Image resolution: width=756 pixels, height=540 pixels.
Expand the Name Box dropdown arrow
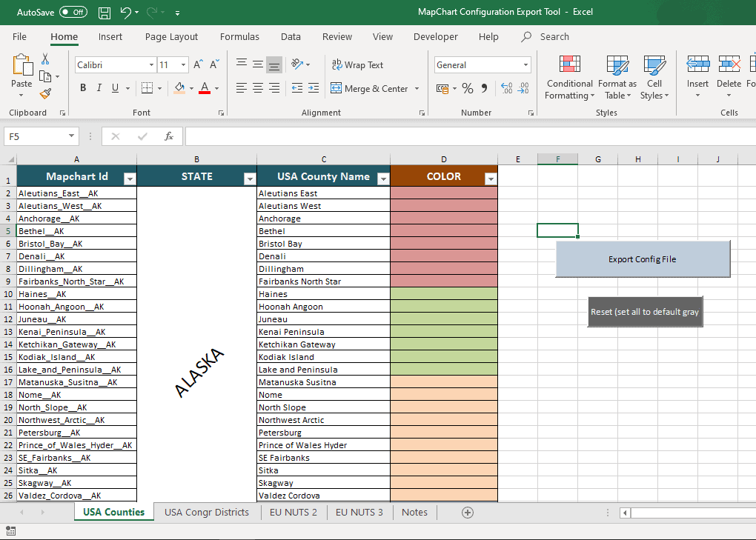click(x=71, y=136)
